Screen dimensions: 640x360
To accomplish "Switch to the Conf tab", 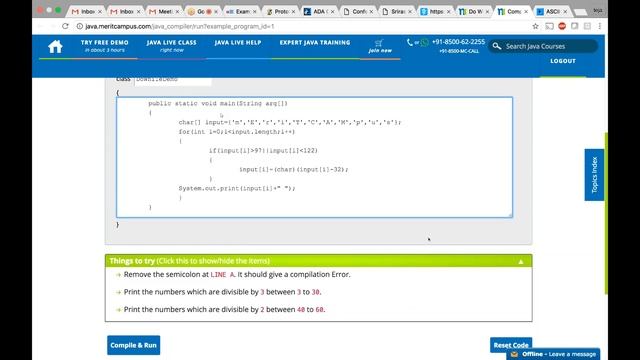I will [x=357, y=11].
